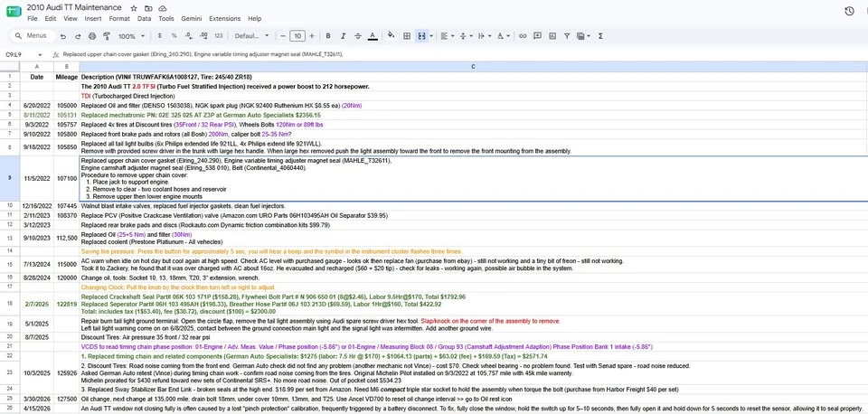Decrease font size with minus button

click(x=283, y=36)
